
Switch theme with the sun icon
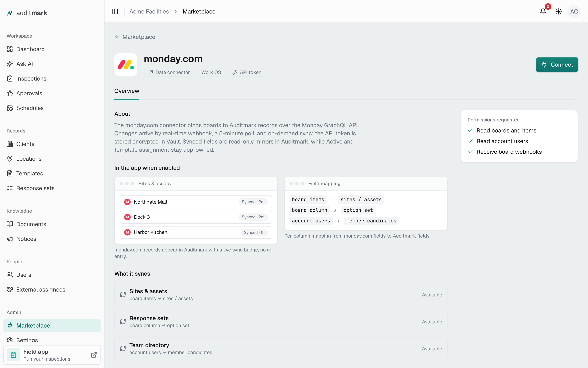[559, 11]
